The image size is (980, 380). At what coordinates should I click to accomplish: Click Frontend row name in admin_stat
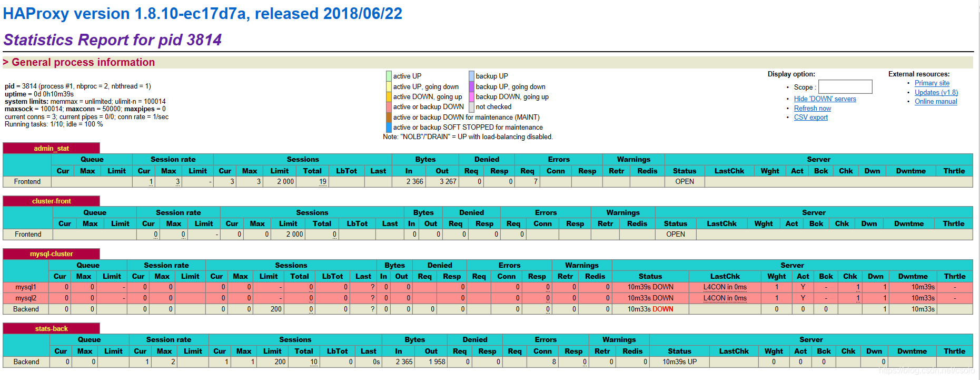click(x=27, y=181)
